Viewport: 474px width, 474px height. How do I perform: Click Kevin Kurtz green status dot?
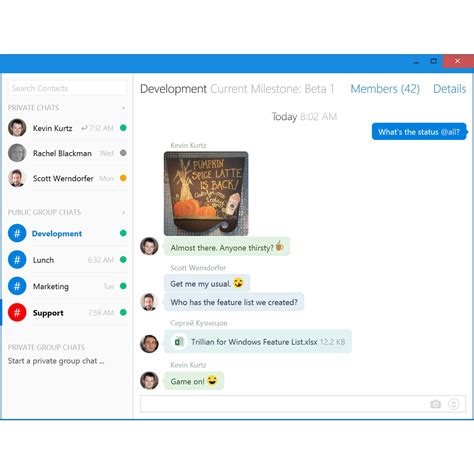pos(123,128)
